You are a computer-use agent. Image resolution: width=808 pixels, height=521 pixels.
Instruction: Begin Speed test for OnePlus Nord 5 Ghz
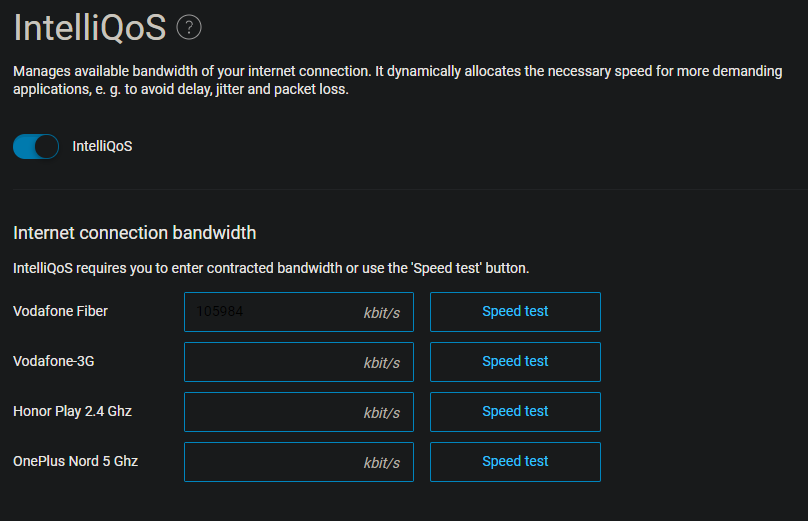click(515, 462)
